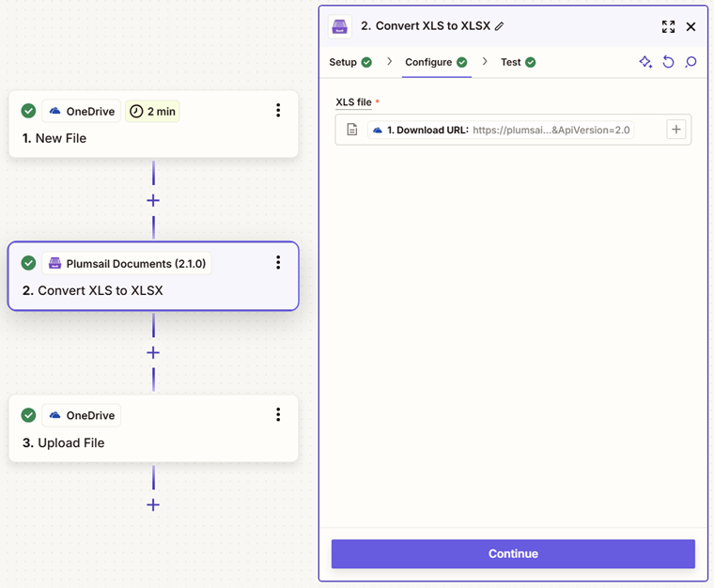Select the 1. New File step card
The height and width of the screenshot is (588, 714).
[153, 124]
